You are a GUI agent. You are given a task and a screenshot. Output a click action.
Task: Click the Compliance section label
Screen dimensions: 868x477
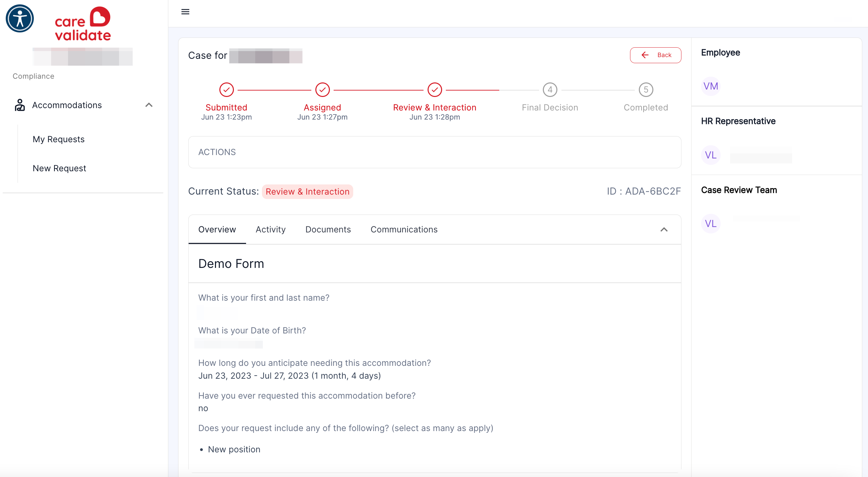[x=33, y=76]
